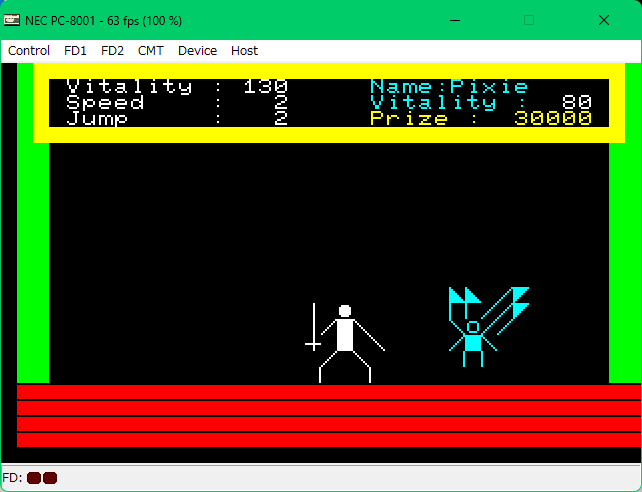Maximize the emulator window

(529, 20)
